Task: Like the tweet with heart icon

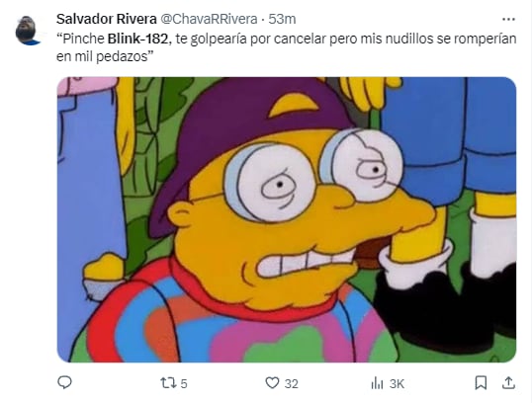Action: click(272, 383)
